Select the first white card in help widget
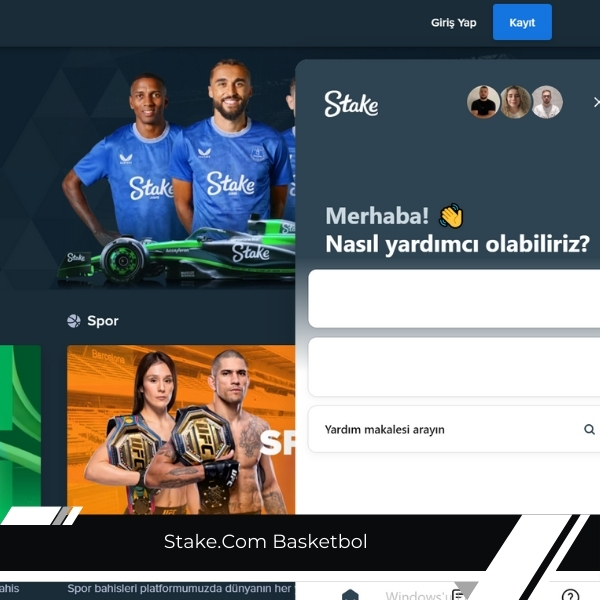The height and width of the screenshot is (600, 600). tap(454, 298)
